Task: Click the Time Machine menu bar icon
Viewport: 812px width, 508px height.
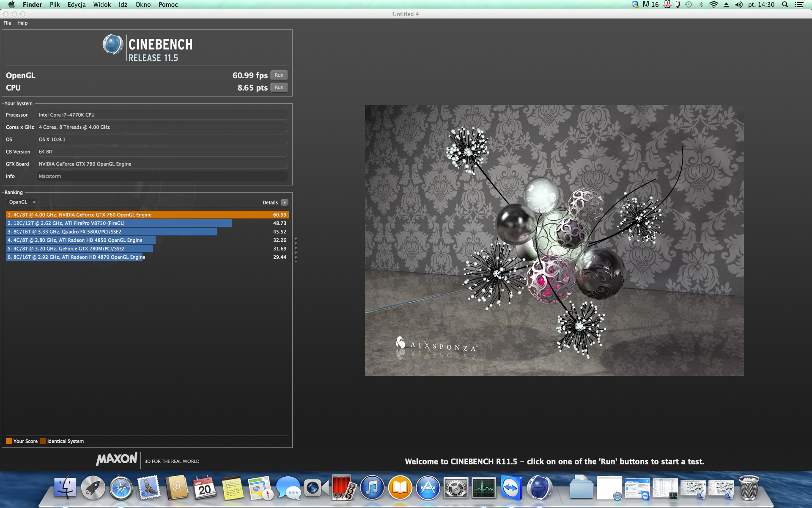Action: tap(689, 5)
